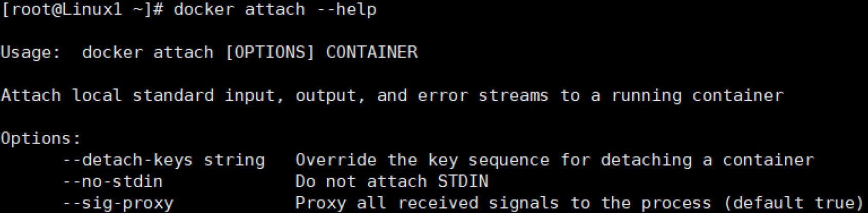Click the '--detach-keys' option
Screen dimensions: 868x213
(128, 161)
